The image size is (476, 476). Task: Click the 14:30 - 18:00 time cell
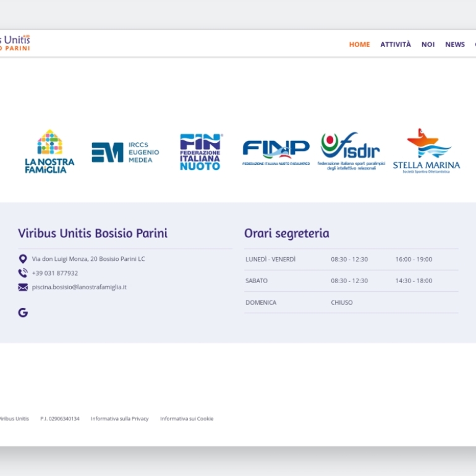414,281
